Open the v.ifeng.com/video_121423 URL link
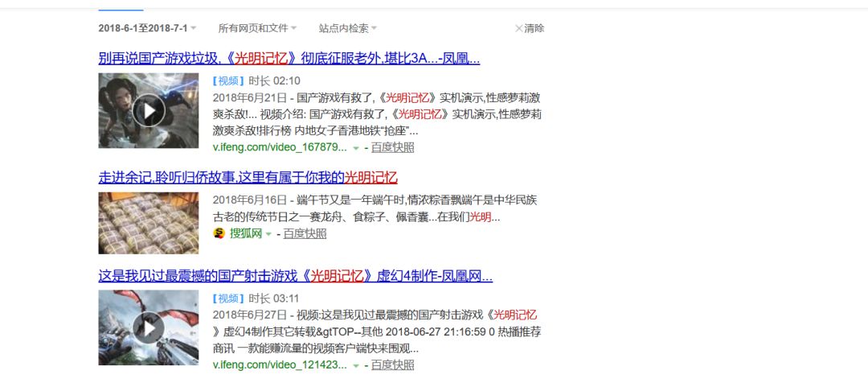The height and width of the screenshot is (383, 868). (280, 365)
